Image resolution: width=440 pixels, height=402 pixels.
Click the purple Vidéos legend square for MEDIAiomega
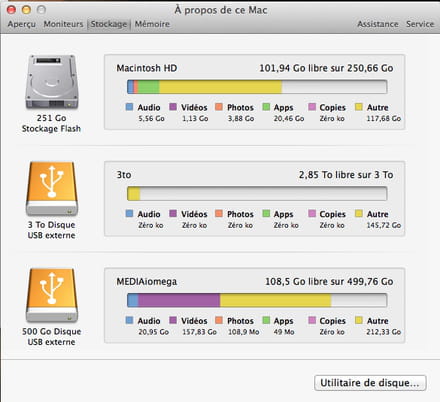173,320
